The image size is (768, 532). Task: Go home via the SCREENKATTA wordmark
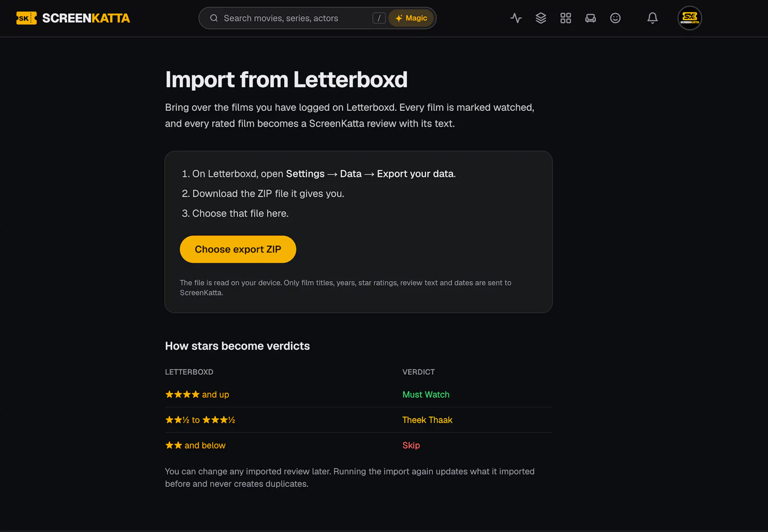coord(86,18)
